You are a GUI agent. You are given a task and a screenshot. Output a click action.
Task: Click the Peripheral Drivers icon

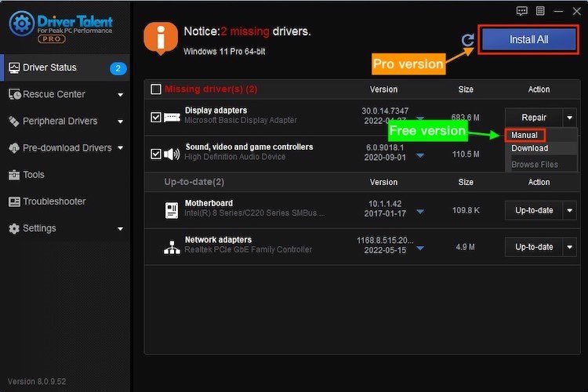(14, 122)
